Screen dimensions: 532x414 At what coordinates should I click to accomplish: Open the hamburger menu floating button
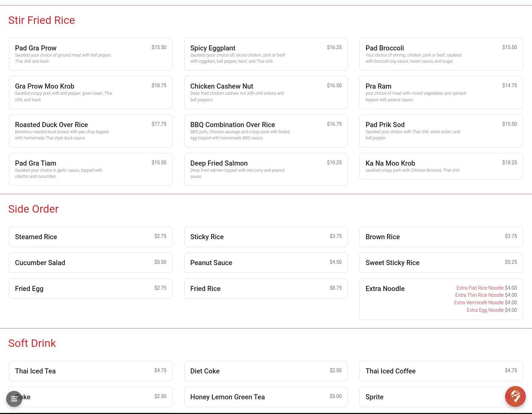pos(14,399)
